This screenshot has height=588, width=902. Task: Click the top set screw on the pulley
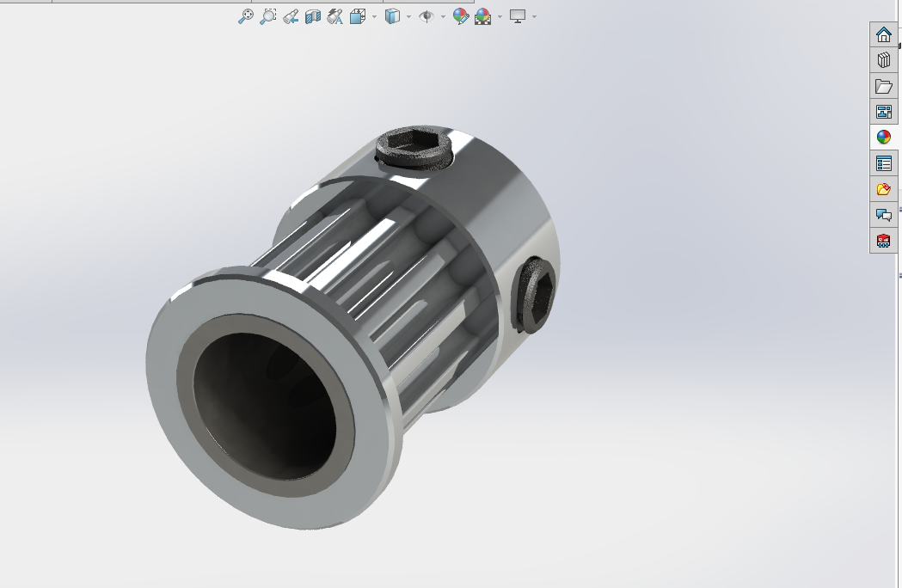click(414, 147)
